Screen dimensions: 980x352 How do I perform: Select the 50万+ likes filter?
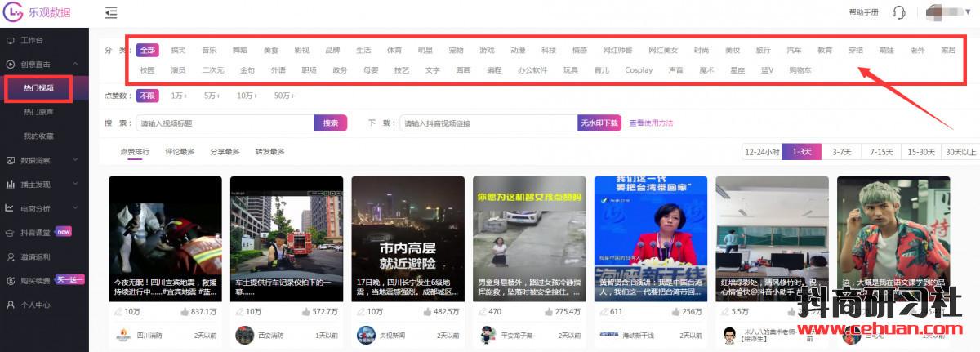[x=284, y=96]
